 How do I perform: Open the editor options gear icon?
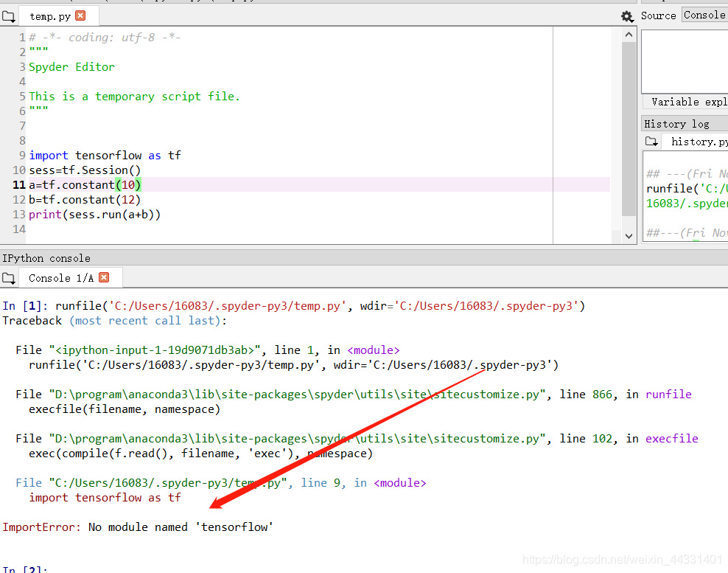tap(627, 17)
